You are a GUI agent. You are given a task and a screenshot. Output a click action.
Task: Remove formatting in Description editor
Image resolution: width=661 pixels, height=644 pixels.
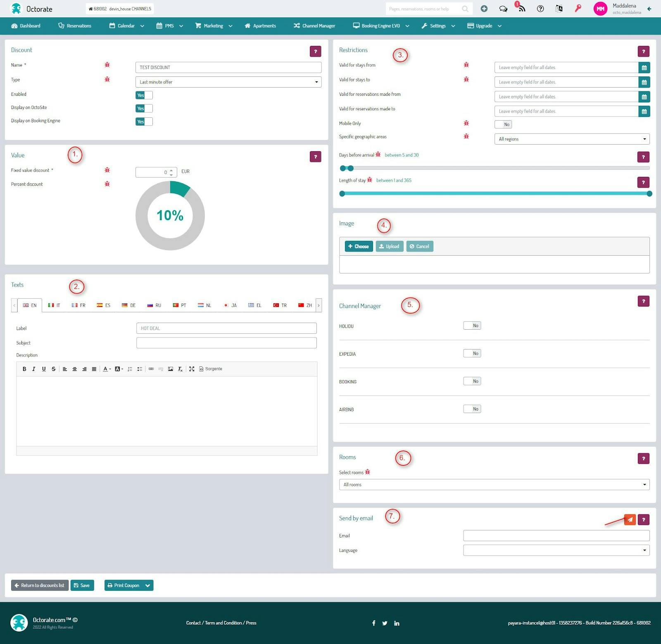[x=180, y=369]
